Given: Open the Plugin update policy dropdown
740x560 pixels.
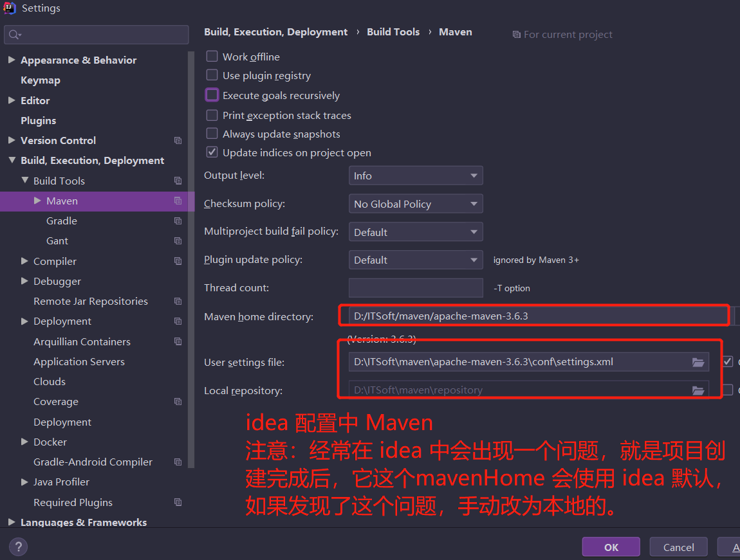Looking at the screenshot, I should [416, 260].
